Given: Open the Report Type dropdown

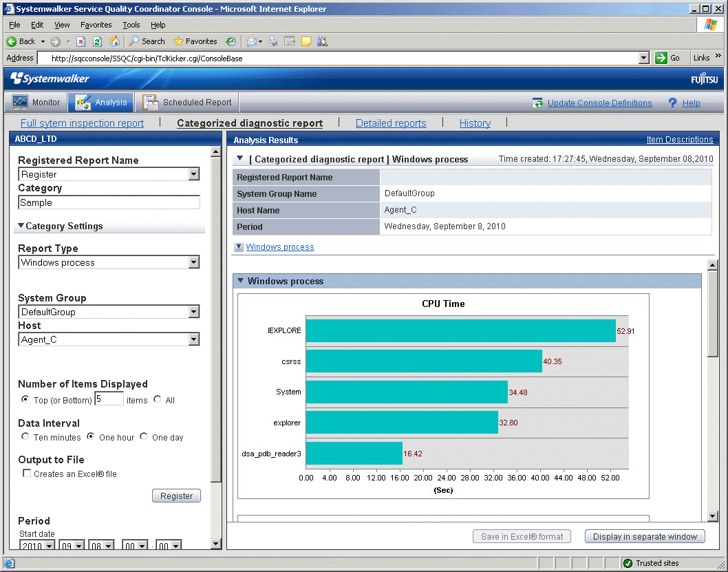Looking at the screenshot, I should click(x=193, y=262).
